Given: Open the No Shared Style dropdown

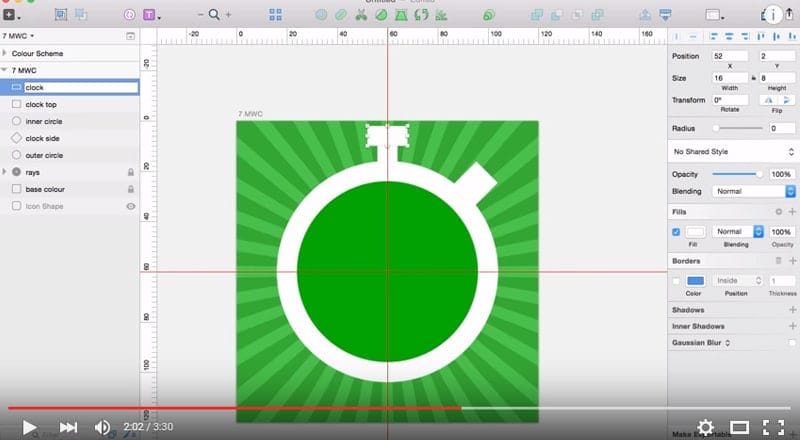Looking at the screenshot, I should [x=732, y=152].
